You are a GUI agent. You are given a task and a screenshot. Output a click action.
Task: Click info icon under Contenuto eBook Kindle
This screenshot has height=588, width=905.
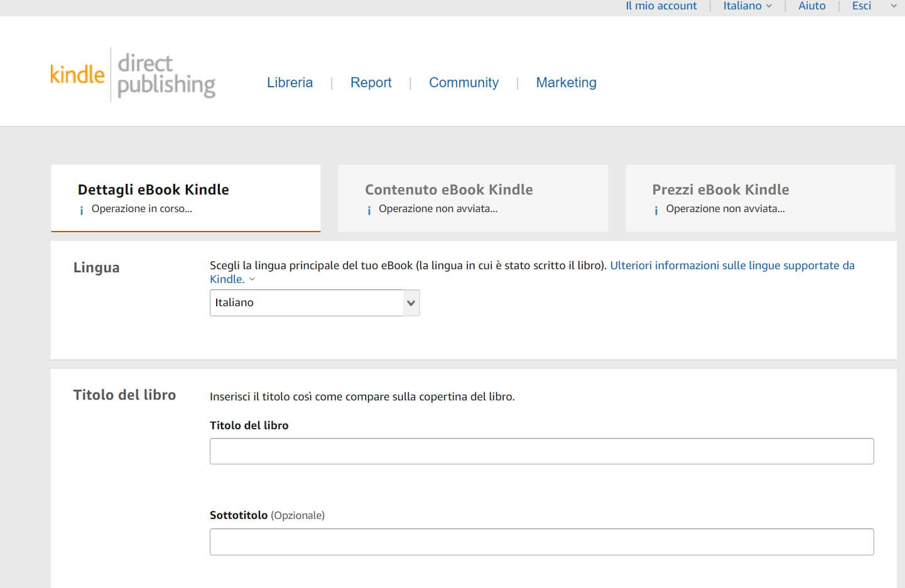pos(369,210)
